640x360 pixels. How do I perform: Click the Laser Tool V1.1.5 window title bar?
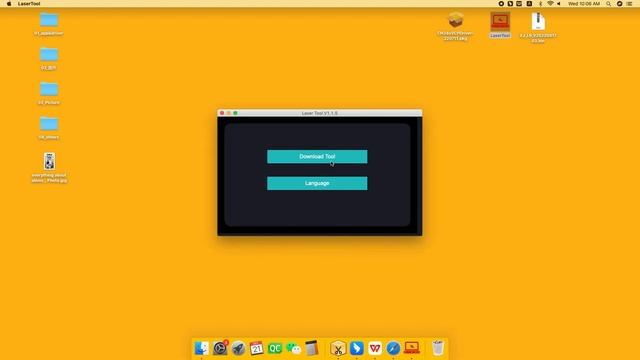(x=320, y=113)
